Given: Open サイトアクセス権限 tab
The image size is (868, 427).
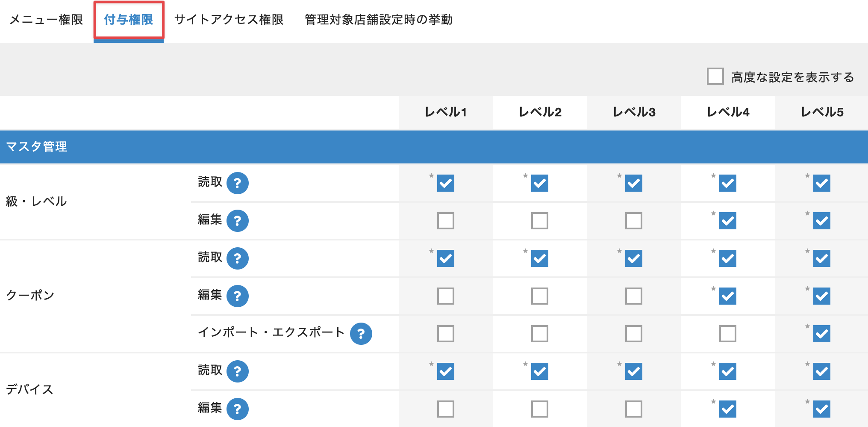Looking at the screenshot, I should click(229, 20).
